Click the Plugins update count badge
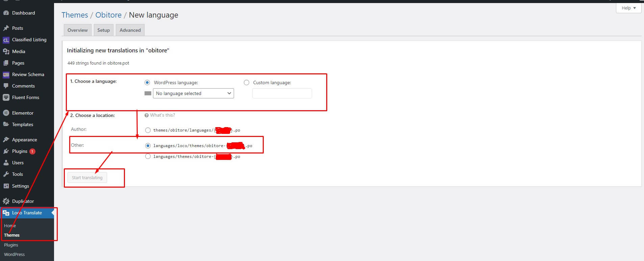The width and height of the screenshot is (644, 261). tap(32, 151)
